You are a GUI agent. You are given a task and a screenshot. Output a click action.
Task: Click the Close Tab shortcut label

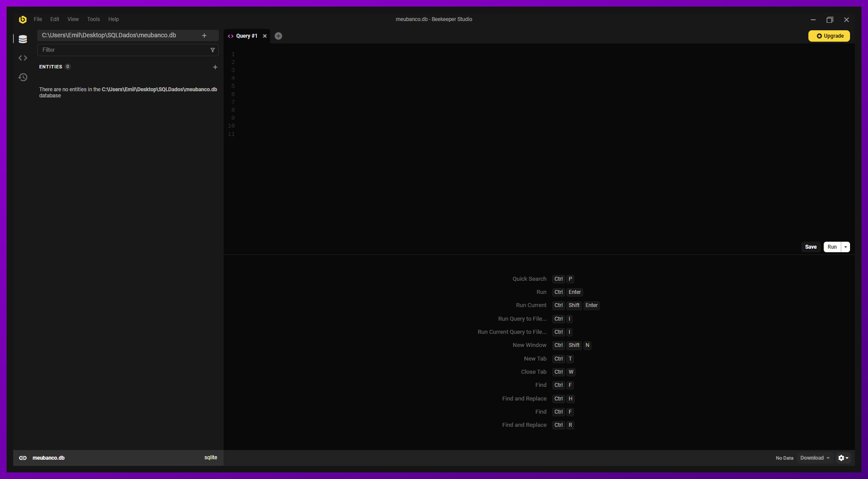tap(534, 372)
